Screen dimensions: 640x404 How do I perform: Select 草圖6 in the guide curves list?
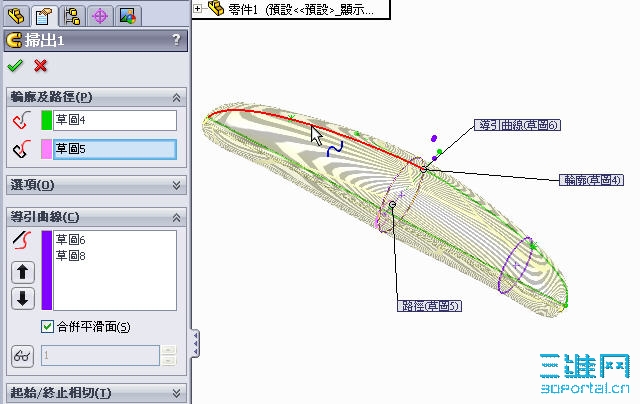(71, 240)
